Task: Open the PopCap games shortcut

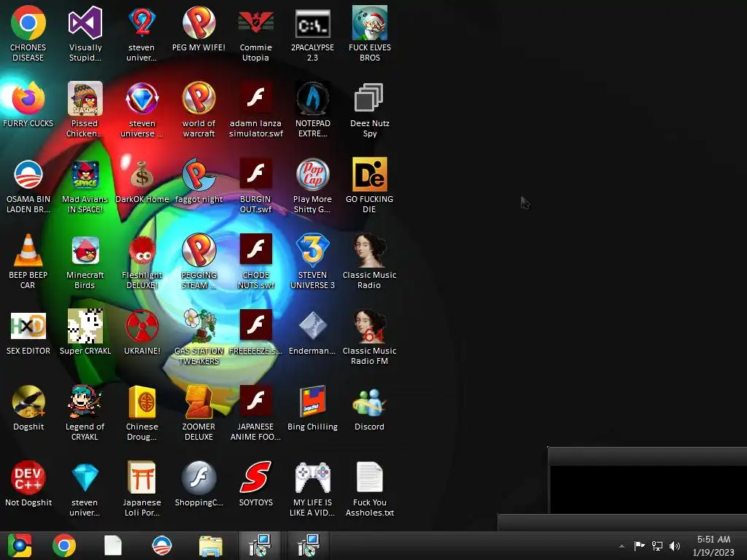Action: tap(312, 174)
